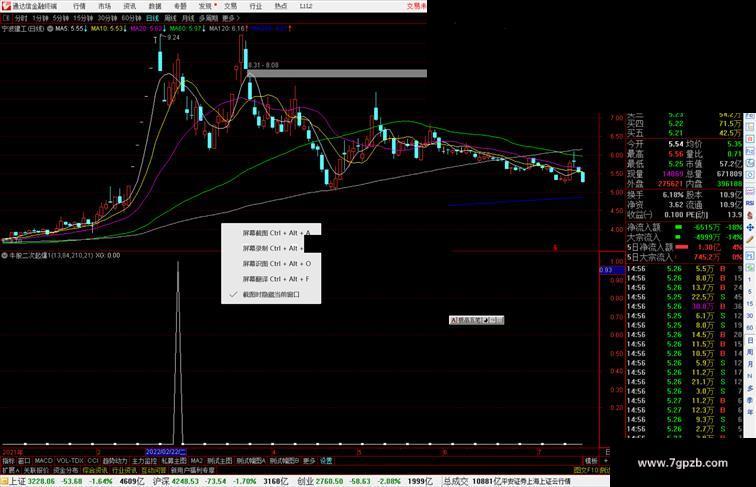The width and height of the screenshot is (756, 487).
Task: Select the 月 period sidebar shortcut
Action: 750,364
